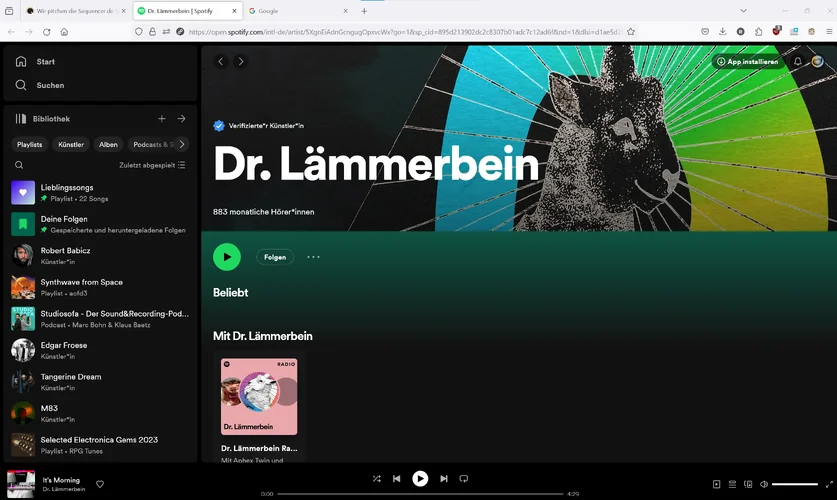Open Lieblingssongs playlist

[x=100, y=193]
